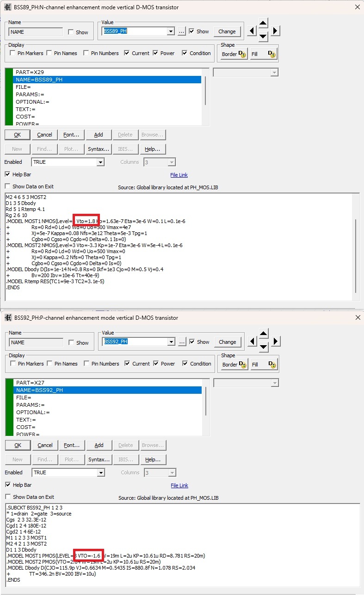Toggle Help Bar in BSS92_PH dialog
Image resolution: width=364 pixels, height=596 pixels.
[x=8, y=485]
